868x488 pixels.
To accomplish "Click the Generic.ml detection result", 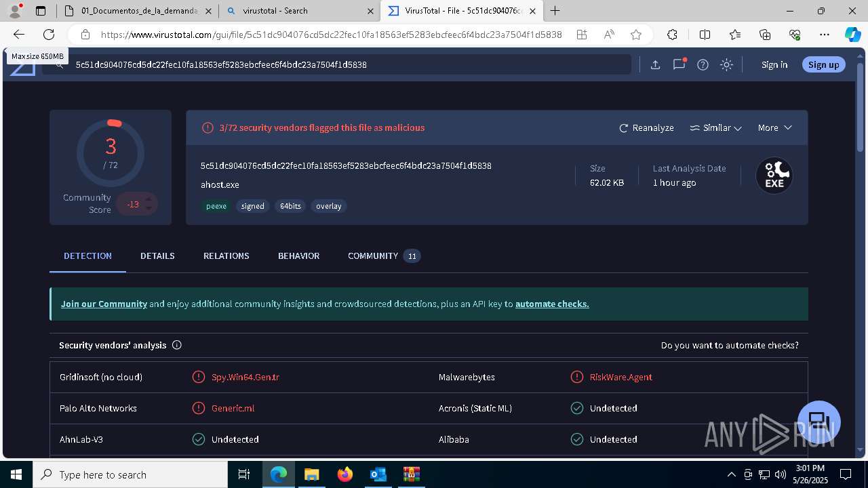I will (x=233, y=408).
